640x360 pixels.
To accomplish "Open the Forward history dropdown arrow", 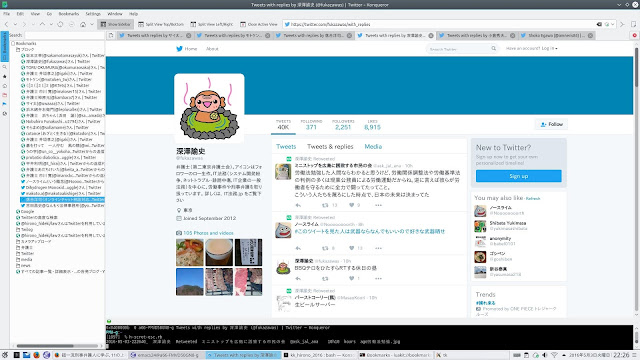I will pyautogui.click(x=33, y=24).
